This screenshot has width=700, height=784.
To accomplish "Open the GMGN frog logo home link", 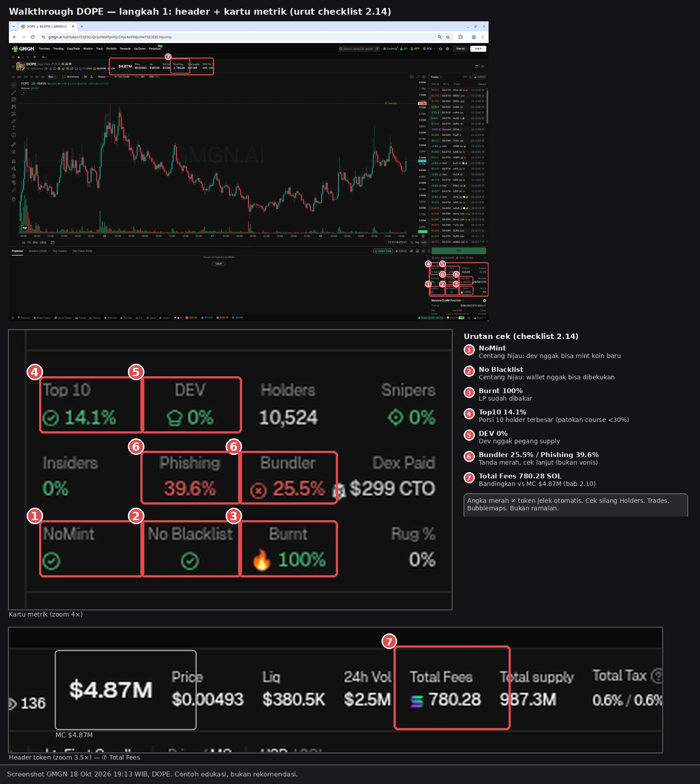I will click(23, 49).
